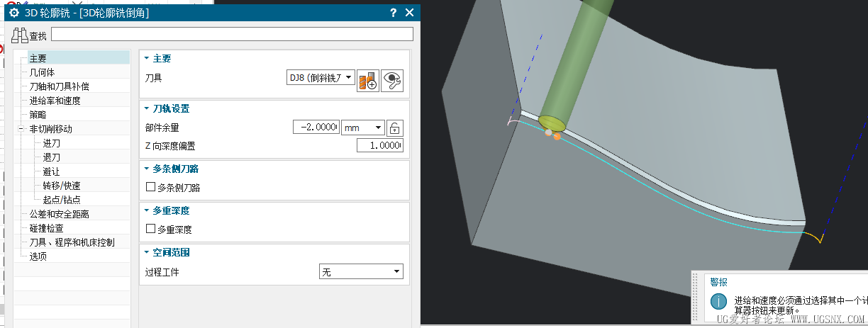This screenshot has height=328, width=868.
Task: Enable 多重深度 checkbox
Action: pos(150,230)
